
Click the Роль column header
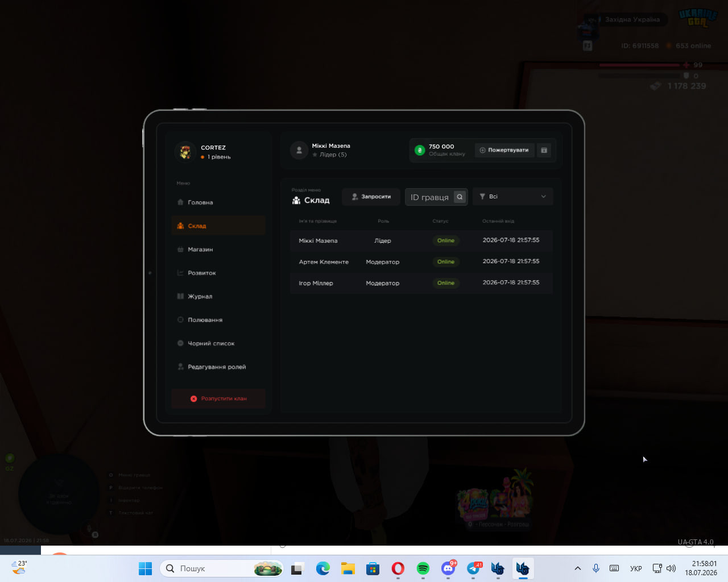point(383,221)
